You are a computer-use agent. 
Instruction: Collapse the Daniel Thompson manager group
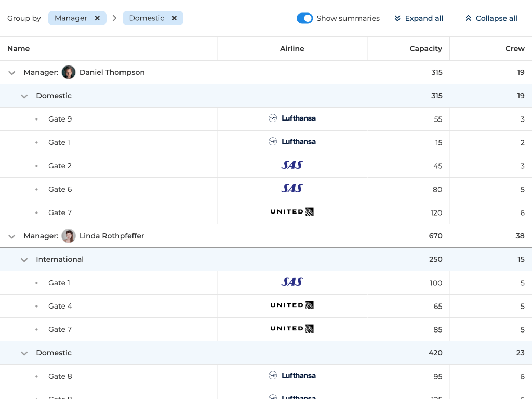click(11, 73)
